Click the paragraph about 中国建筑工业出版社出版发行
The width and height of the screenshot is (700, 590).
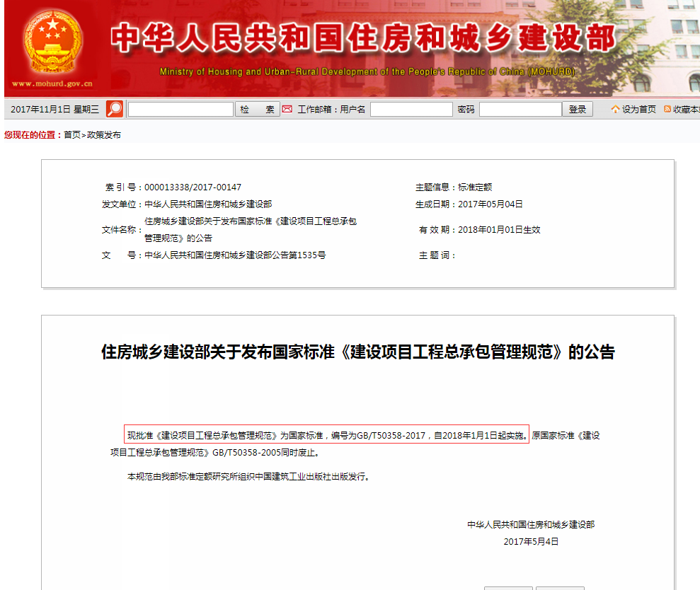[249, 477]
